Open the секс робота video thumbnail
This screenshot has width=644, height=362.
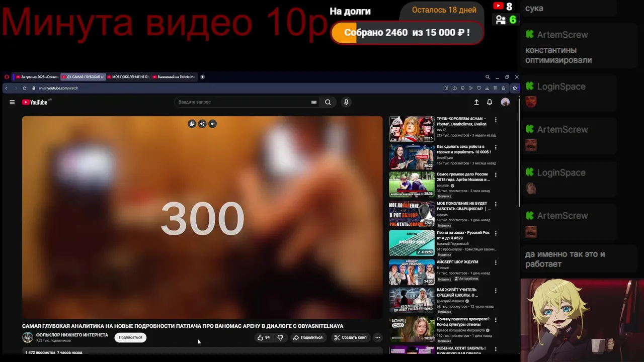point(412,156)
